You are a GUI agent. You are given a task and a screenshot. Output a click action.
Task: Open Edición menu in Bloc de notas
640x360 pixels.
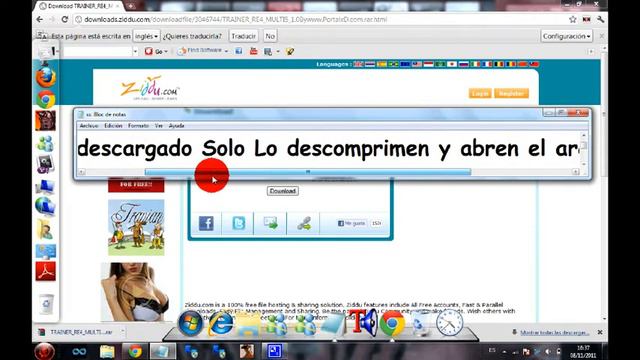(113, 126)
